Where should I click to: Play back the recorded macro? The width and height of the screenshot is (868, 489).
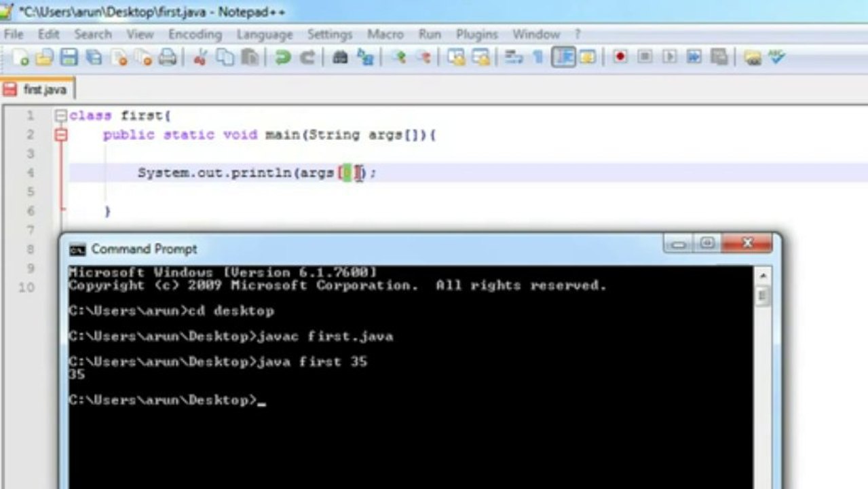tap(669, 57)
